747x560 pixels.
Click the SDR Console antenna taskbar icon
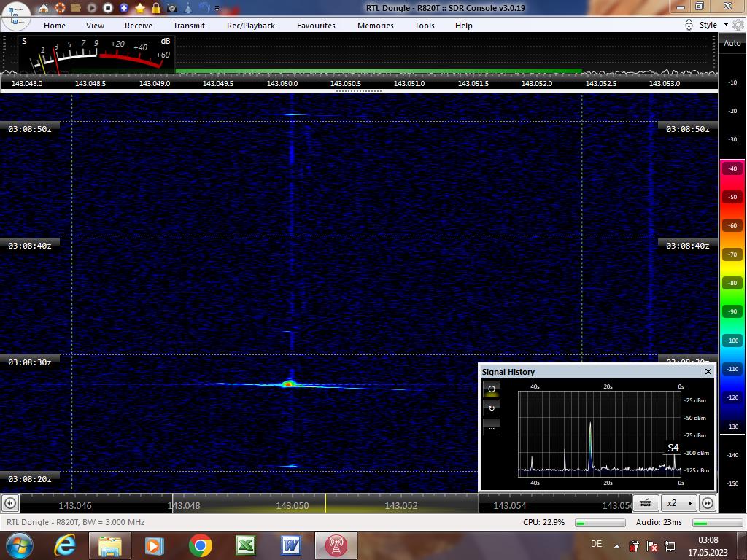336,545
